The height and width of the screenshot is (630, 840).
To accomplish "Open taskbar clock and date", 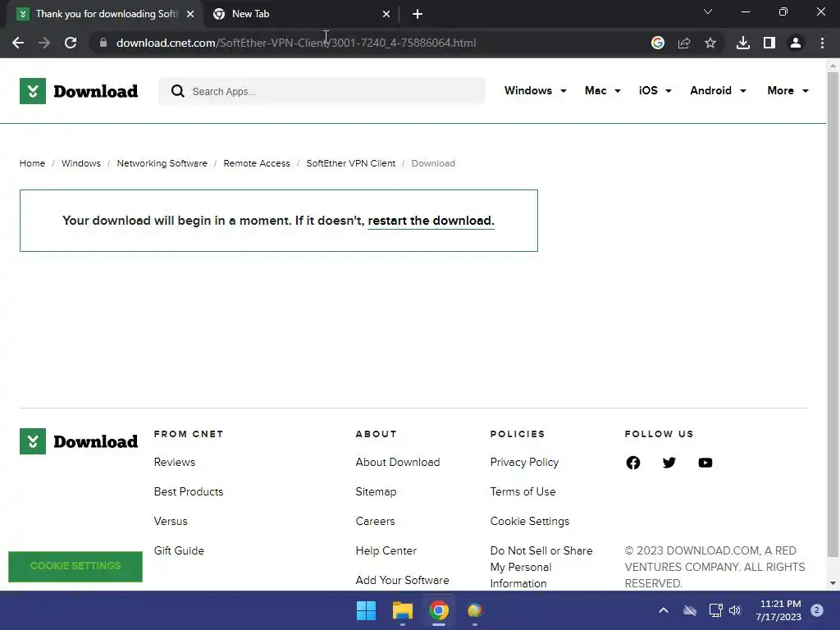I will (778, 610).
